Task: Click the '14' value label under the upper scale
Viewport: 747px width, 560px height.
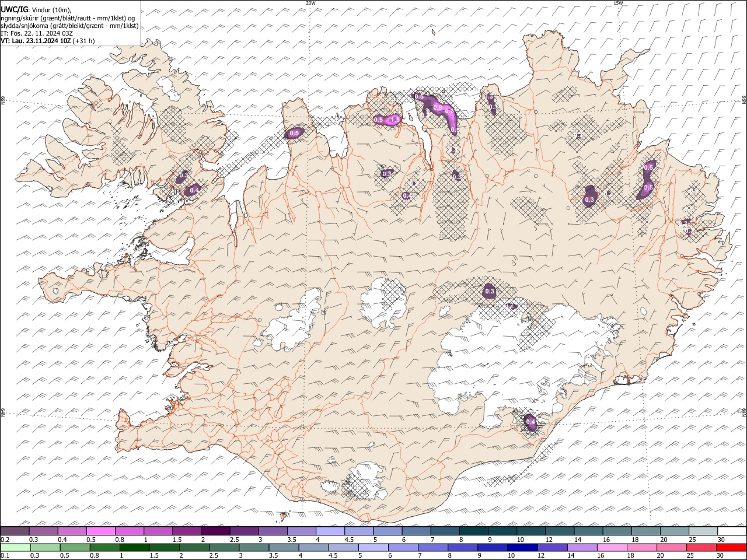Action: click(578, 540)
